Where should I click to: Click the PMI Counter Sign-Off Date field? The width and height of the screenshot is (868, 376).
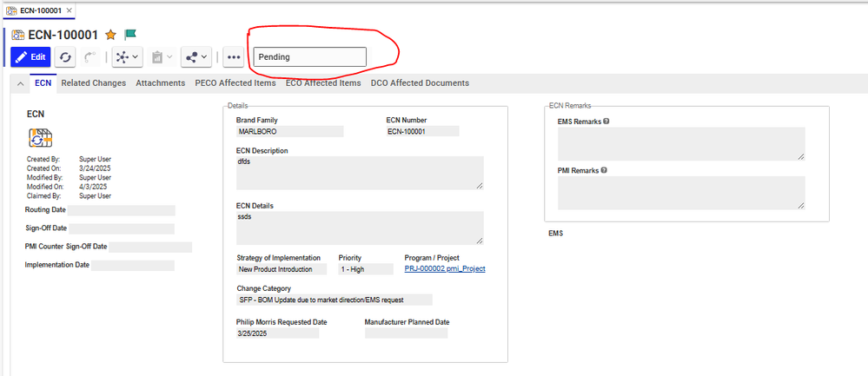click(x=150, y=247)
